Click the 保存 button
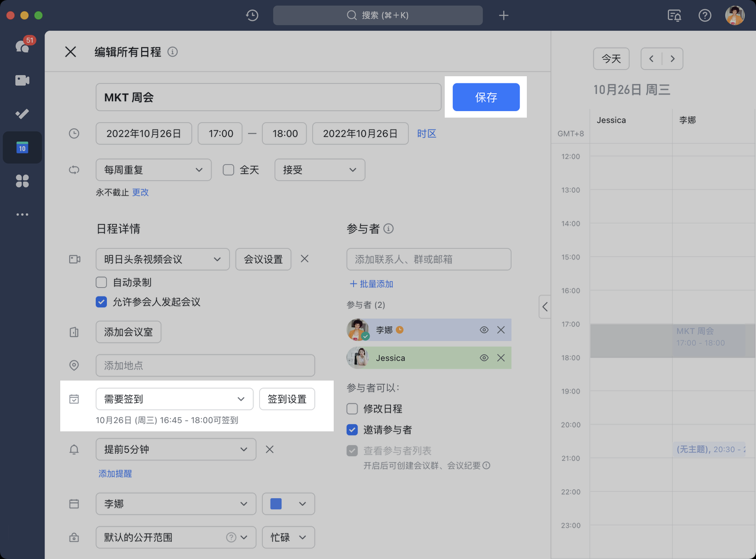 pos(486,97)
